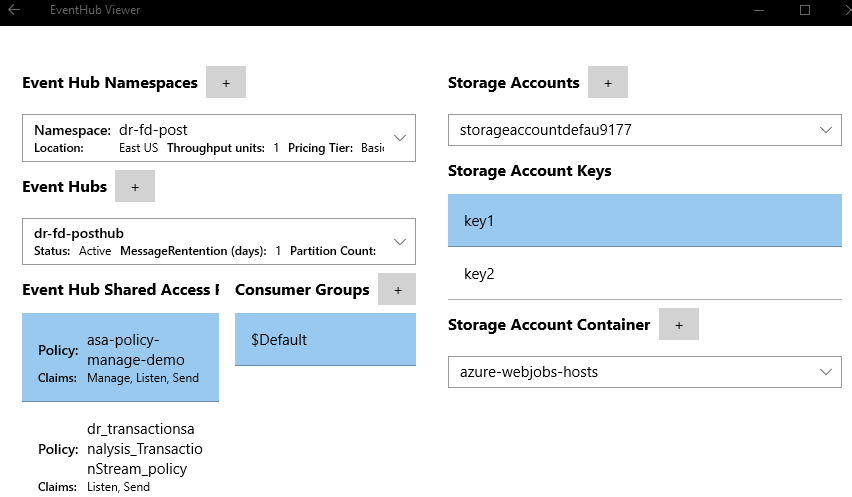Viewport: 852px width, 497px height.
Task: Click the Storage Account Container heading
Action: click(549, 325)
